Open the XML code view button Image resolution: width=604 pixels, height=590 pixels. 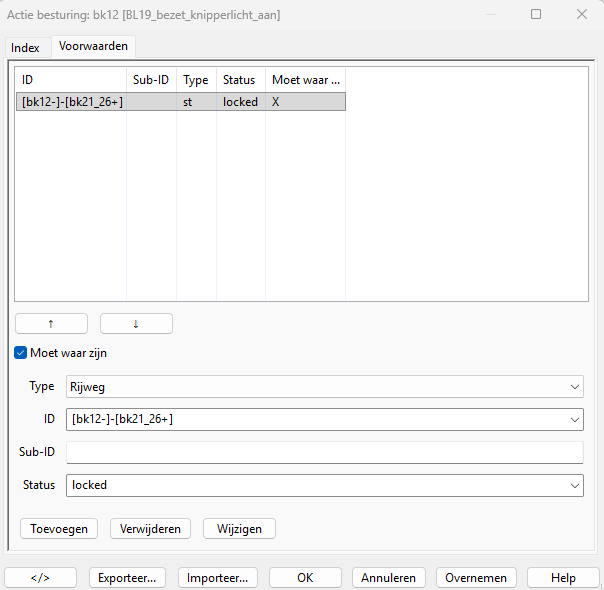click(41, 577)
